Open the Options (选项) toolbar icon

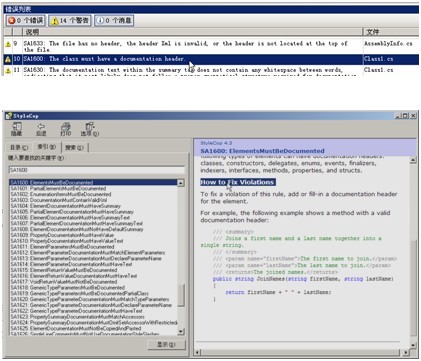[x=90, y=129]
